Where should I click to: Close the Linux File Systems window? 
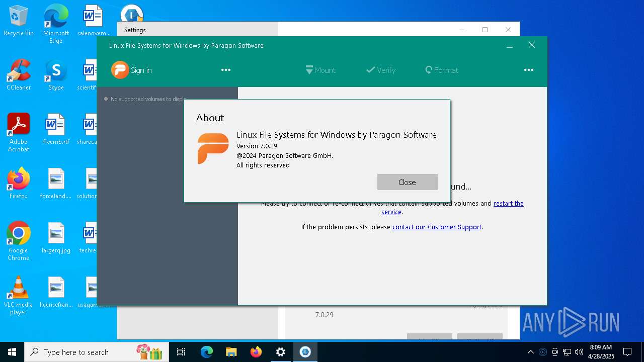tap(532, 45)
